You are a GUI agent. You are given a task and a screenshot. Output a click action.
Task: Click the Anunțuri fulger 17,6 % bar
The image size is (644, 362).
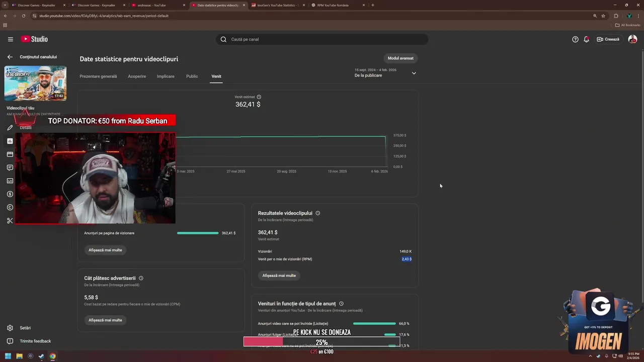tap(390, 335)
